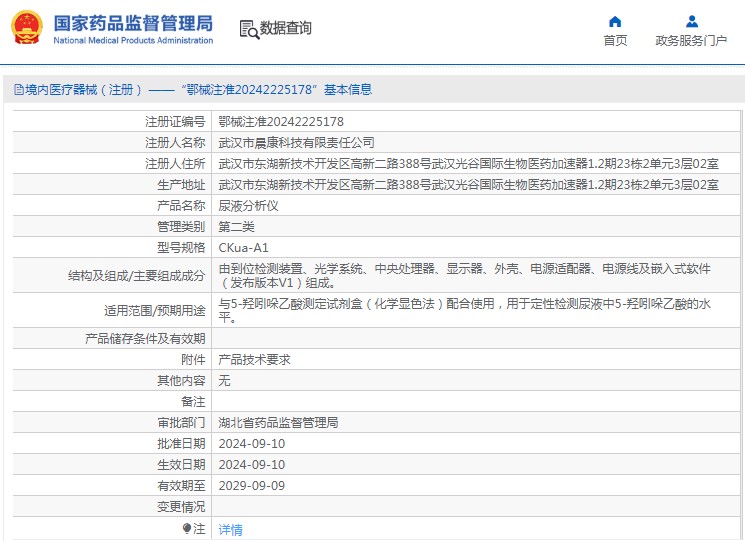The image size is (745, 541).
Task: Click the 政务服务门户 person icon
Action: (x=691, y=21)
